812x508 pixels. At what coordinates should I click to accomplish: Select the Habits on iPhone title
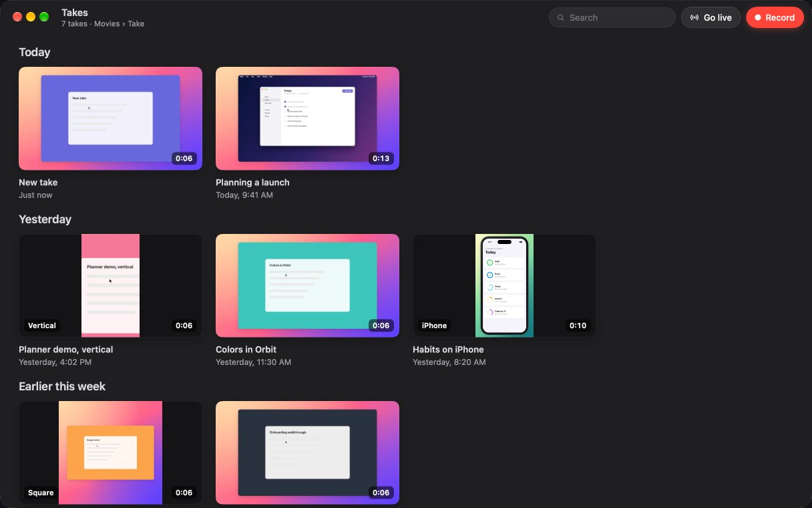coord(448,350)
